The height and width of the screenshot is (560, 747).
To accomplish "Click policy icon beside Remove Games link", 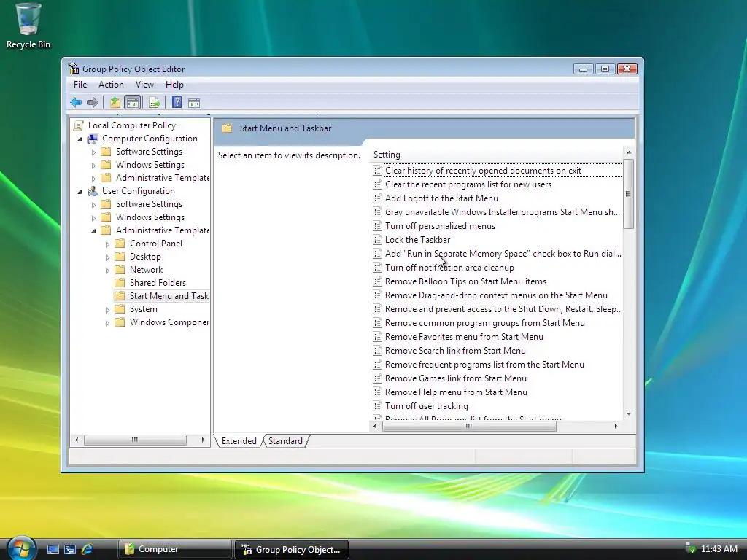I will (x=377, y=378).
